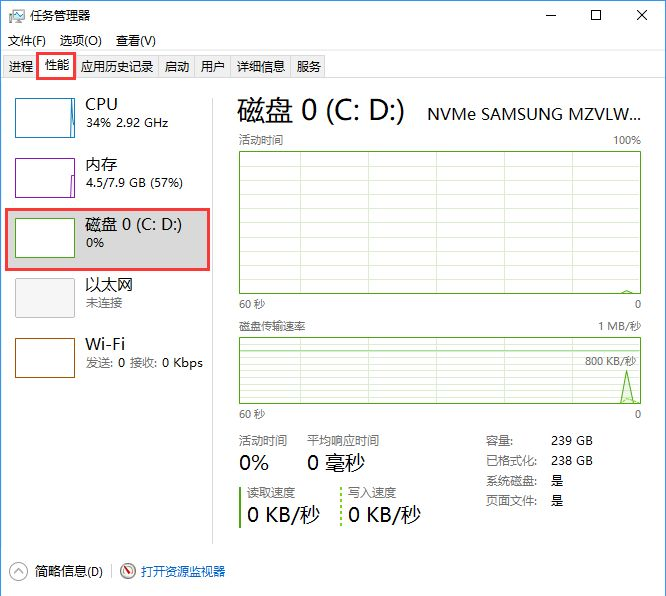Switch to the 进程 tab
This screenshot has width=666, height=596.
coord(21,67)
